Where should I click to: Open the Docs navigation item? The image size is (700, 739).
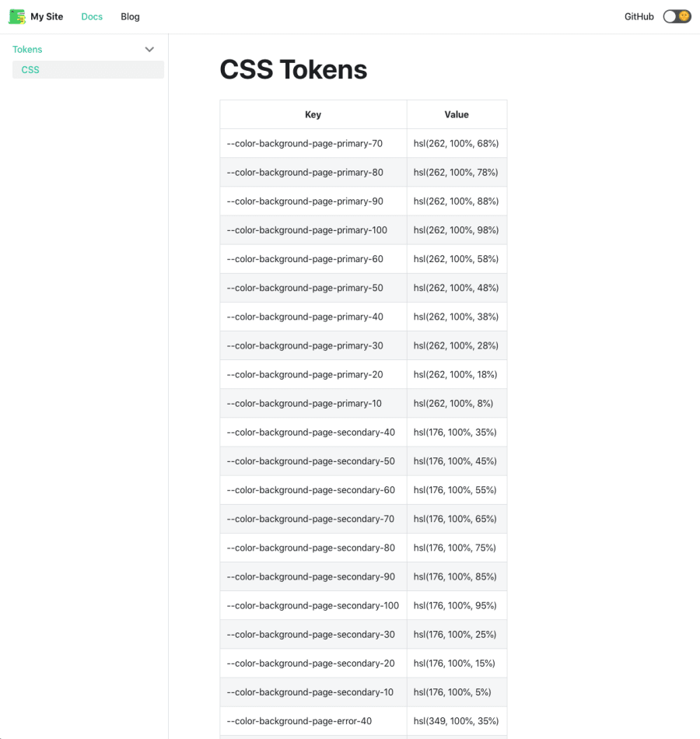tap(91, 16)
